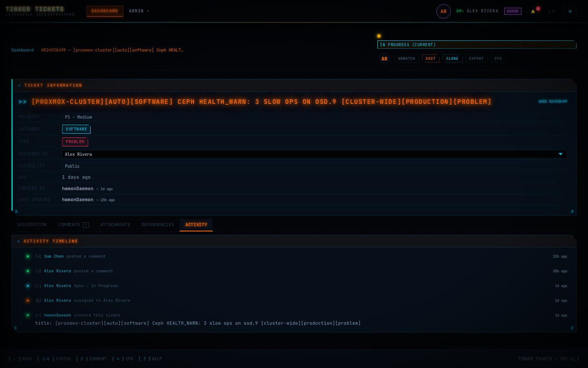Click the footer CFG shortcut hint
This screenshot has width=588, height=368.
click(x=122, y=359)
